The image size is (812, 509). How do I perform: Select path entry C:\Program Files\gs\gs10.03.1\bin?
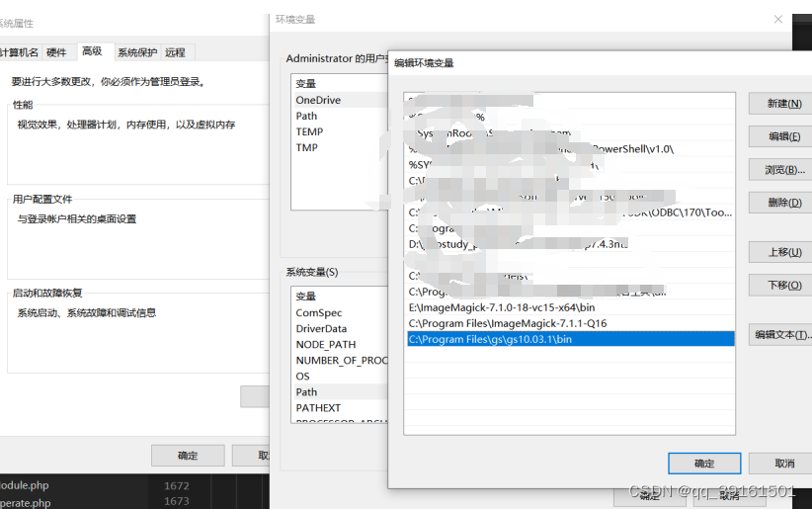click(571, 339)
